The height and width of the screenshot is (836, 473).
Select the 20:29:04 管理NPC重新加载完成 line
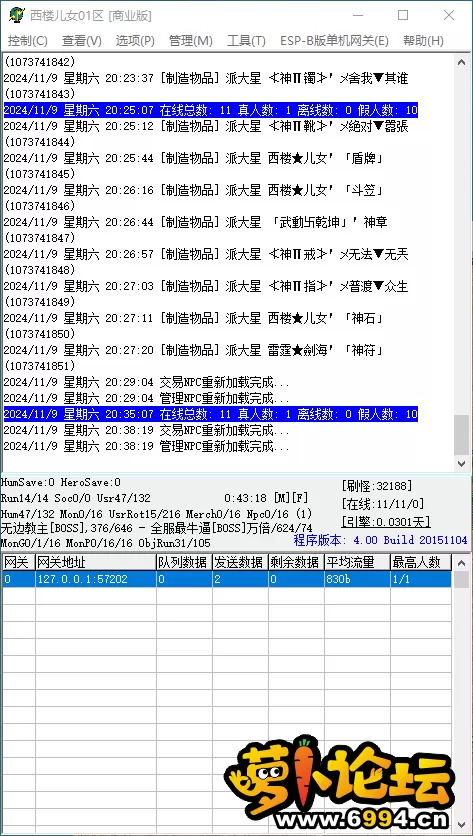147,398
